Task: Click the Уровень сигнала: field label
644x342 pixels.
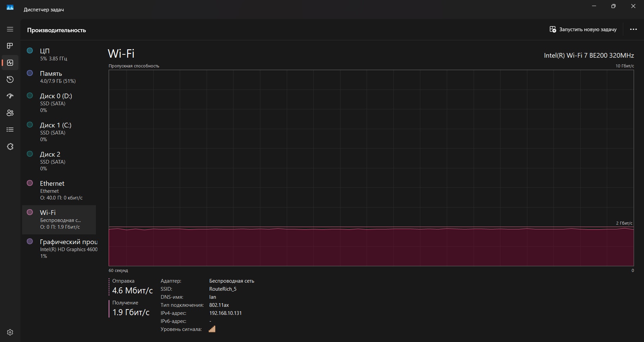Action: point(181,329)
